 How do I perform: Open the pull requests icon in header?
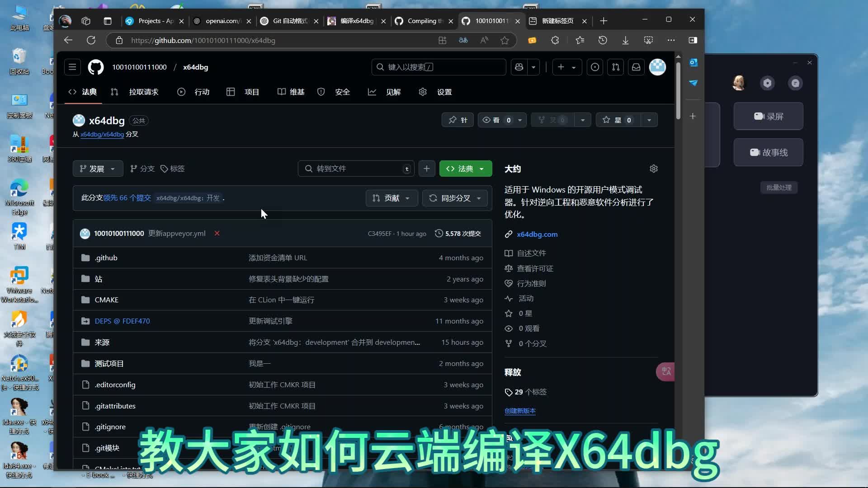coord(616,67)
